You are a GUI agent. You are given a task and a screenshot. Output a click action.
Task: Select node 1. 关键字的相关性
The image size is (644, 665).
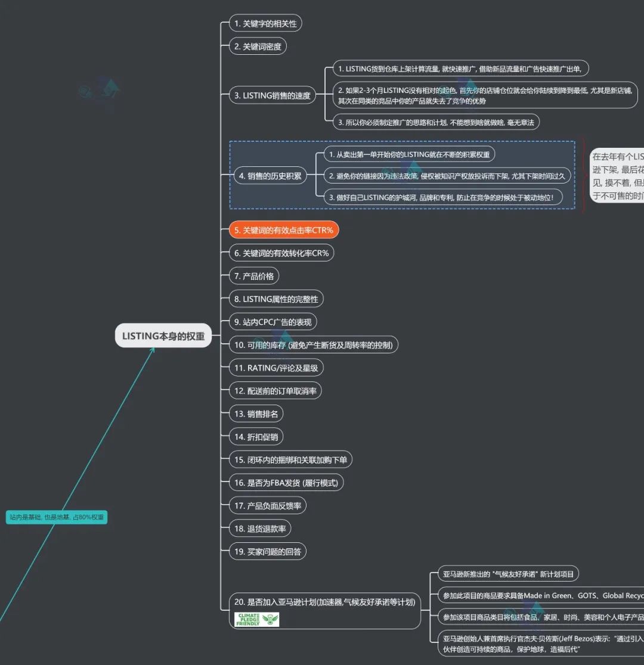click(x=265, y=23)
